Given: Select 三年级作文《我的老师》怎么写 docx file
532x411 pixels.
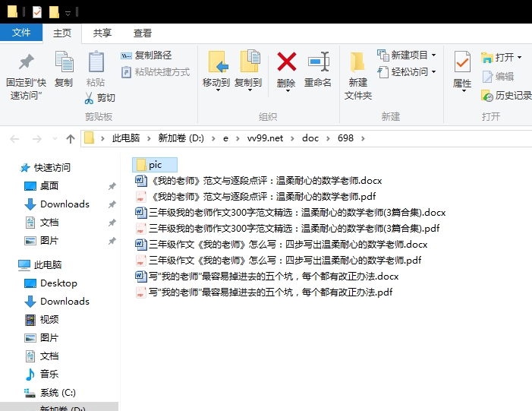Looking at the screenshot, I should (282, 244).
